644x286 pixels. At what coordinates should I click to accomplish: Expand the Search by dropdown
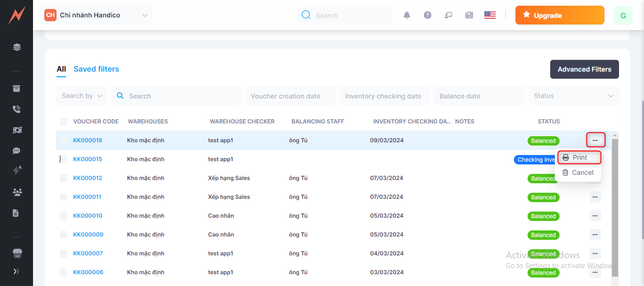coord(82,96)
